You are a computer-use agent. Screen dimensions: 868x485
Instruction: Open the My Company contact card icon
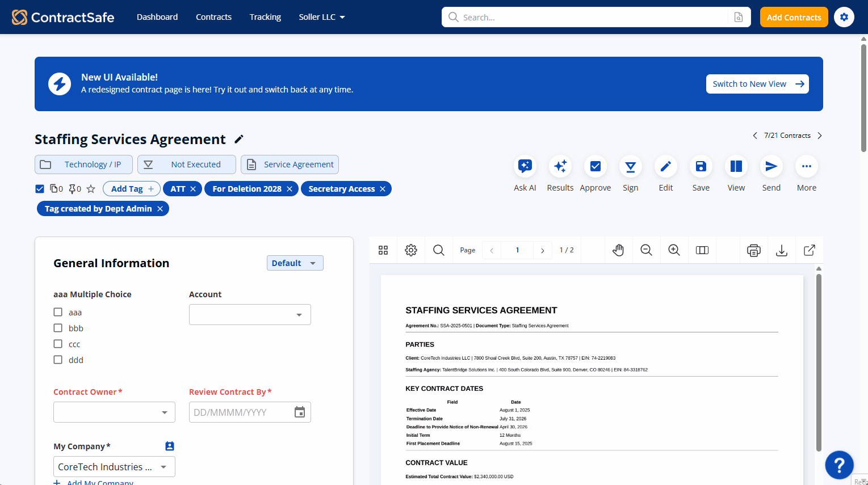[x=170, y=446]
